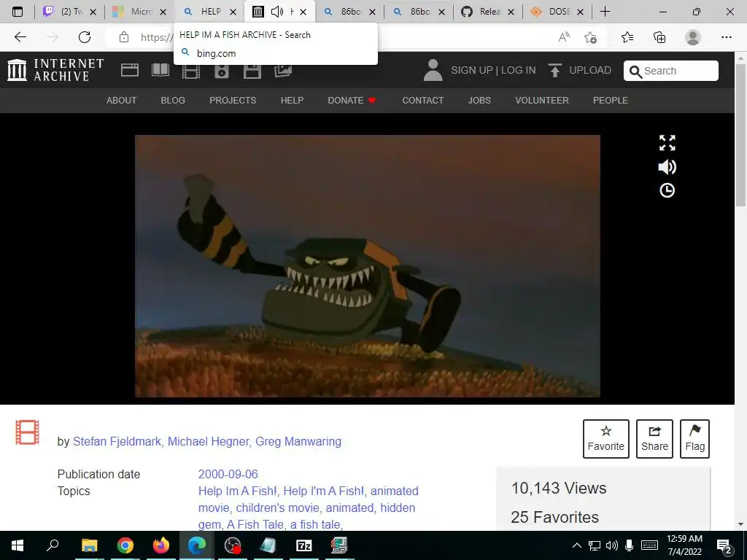Toggle fullscreen on the video player
747x560 pixels.
[667, 142]
